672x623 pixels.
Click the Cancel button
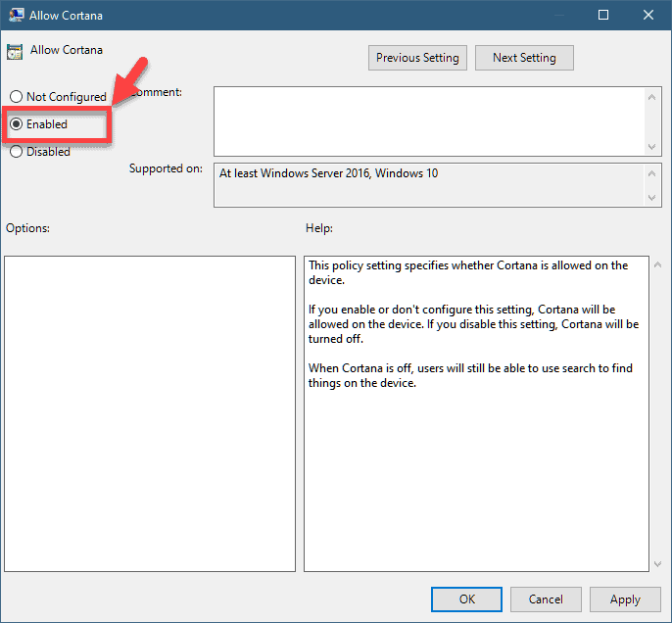pyautogui.click(x=546, y=599)
